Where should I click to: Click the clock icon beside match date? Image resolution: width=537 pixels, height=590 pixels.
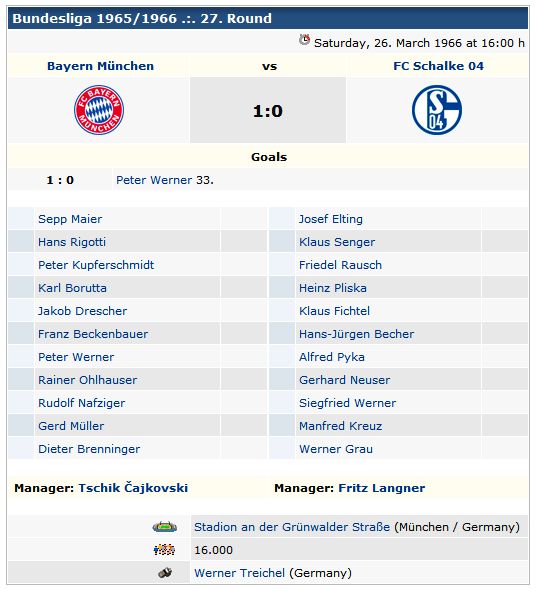(304, 40)
